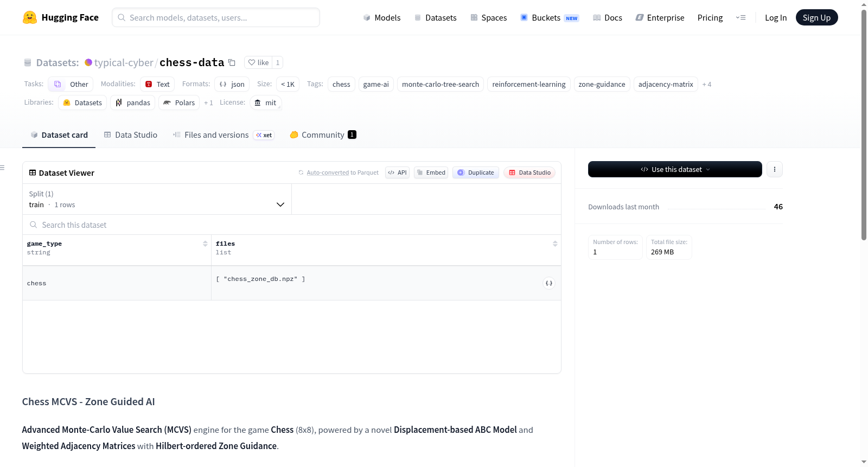Click the like count number

pos(278,62)
